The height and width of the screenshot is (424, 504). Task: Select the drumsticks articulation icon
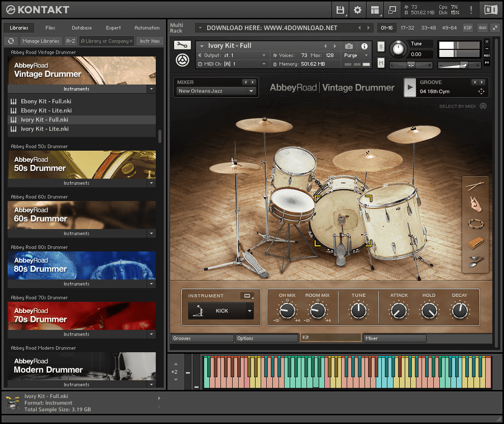point(475,186)
